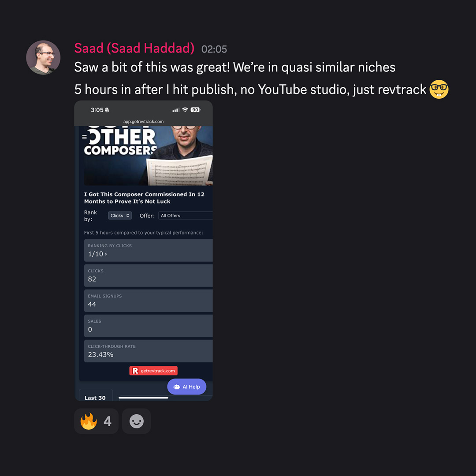Click the robot icon on AI Help
The image size is (476, 476).
[x=177, y=387]
